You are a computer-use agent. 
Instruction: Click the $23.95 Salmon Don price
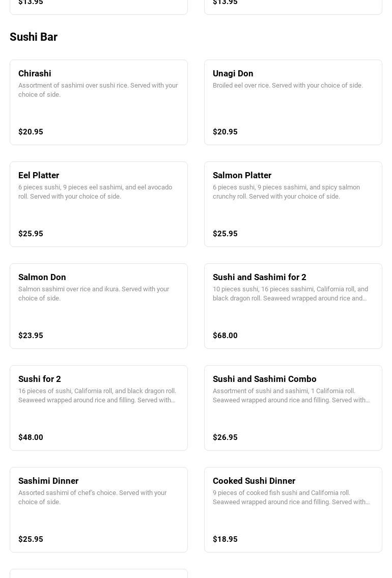tap(31, 335)
